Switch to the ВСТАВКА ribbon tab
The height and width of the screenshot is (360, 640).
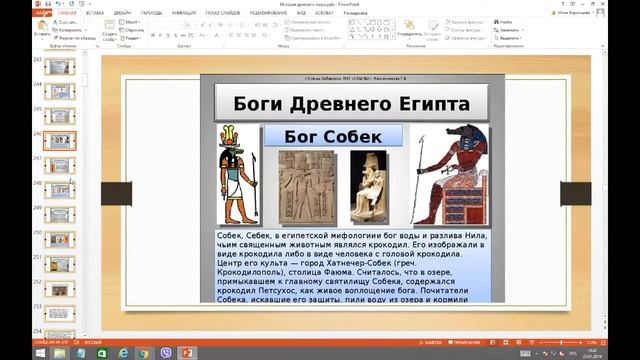(95, 13)
